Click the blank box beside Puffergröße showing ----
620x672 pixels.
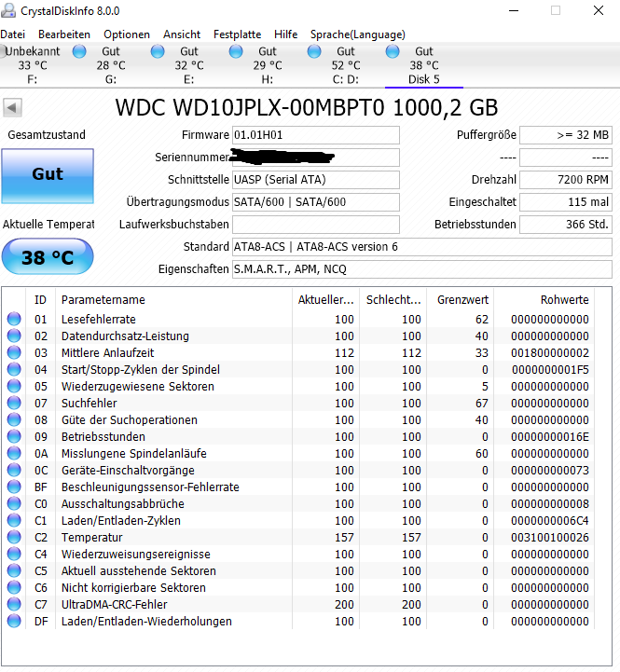coord(566,158)
